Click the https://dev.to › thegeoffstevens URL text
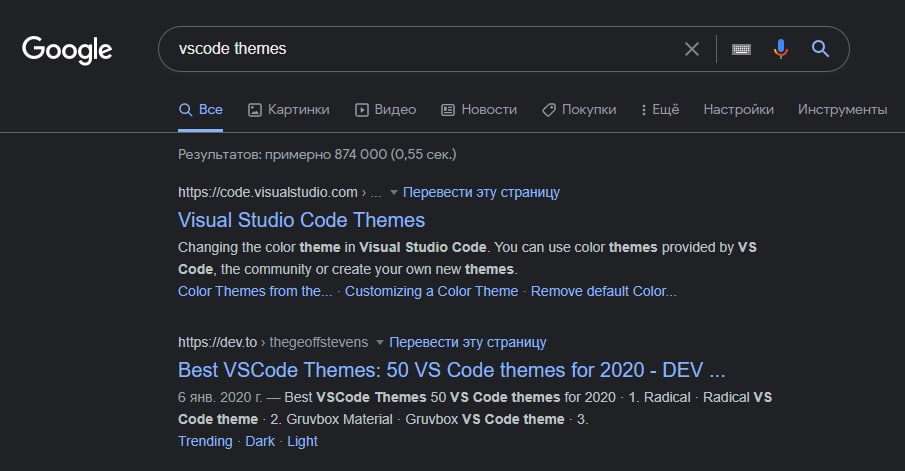The height and width of the screenshot is (471, 905). coord(272,342)
